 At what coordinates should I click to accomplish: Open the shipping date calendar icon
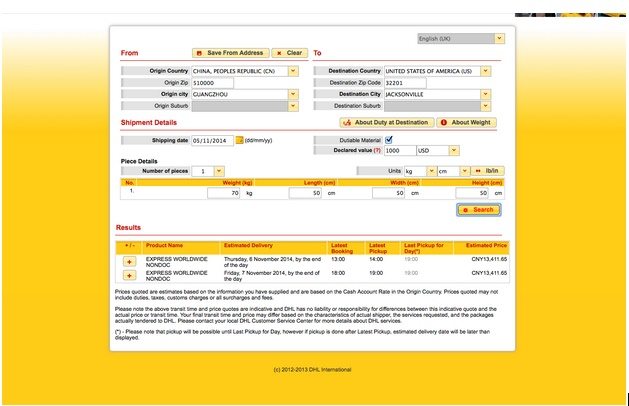(x=239, y=140)
